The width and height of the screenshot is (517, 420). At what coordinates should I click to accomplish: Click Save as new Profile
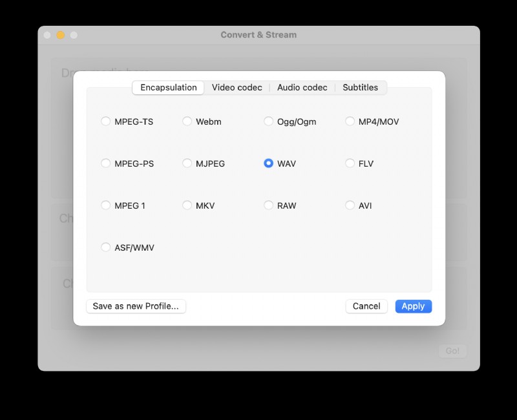[x=136, y=306]
